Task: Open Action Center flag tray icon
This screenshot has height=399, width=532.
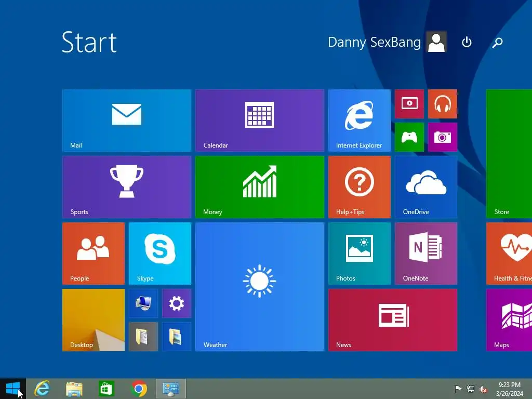Action: click(458, 389)
